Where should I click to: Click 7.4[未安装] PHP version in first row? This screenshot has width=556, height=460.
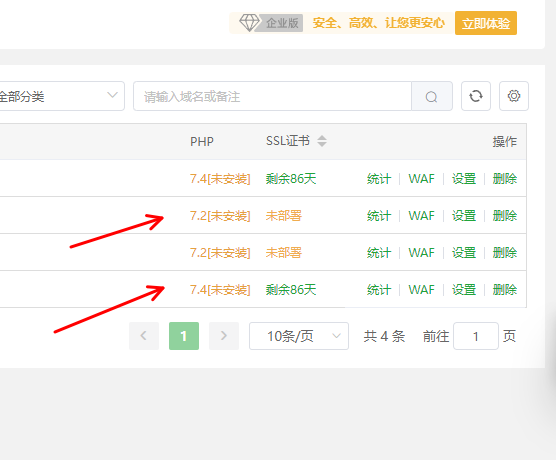220,179
